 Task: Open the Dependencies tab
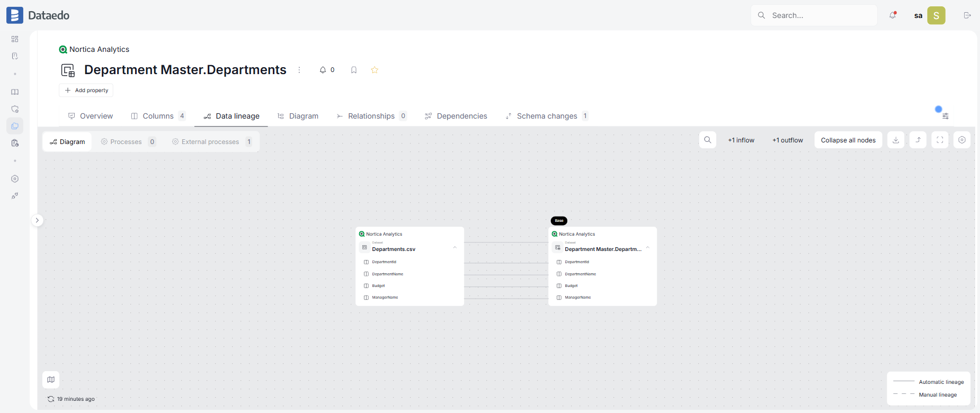(x=456, y=116)
